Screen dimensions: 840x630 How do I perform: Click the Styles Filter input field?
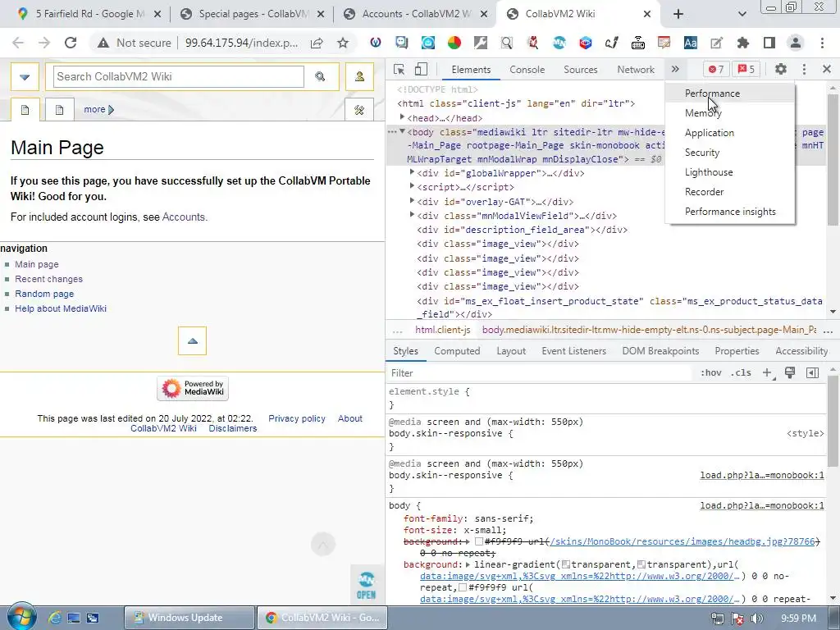[540, 373]
